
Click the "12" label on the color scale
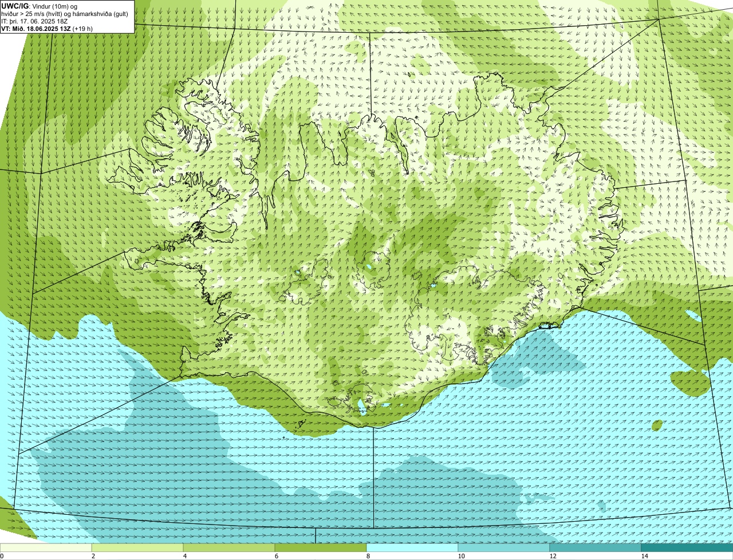coord(553,556)
